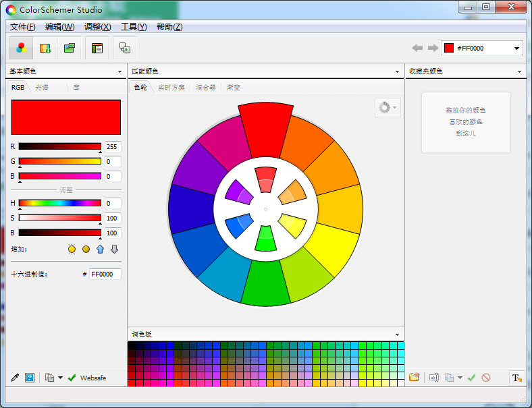Select the 色轮 tab
Image resolution: width=532 pixels, height=408 pixels.
tap(140, 87)
